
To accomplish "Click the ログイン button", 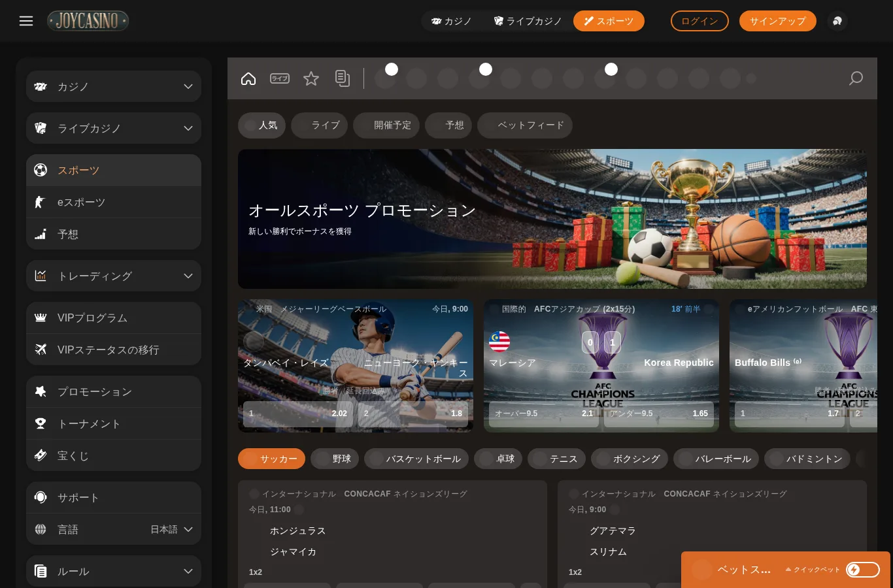I will [699, 21].
